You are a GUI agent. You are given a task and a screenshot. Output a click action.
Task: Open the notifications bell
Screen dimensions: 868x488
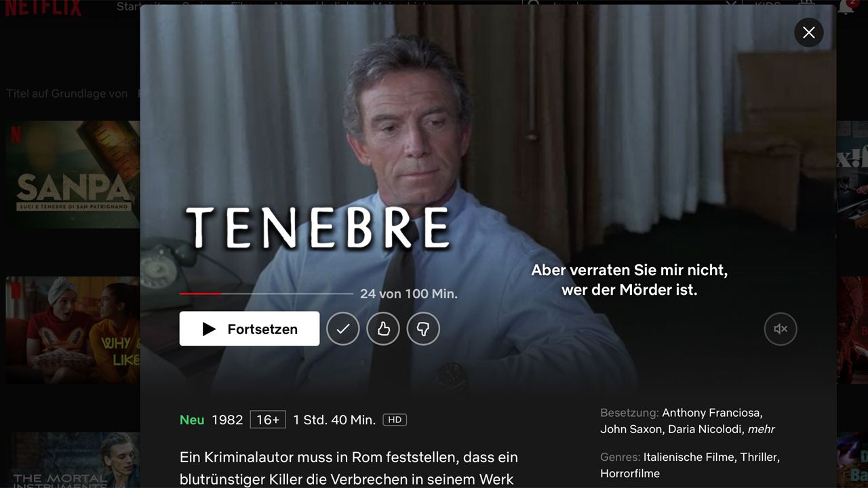click(846, 6)
